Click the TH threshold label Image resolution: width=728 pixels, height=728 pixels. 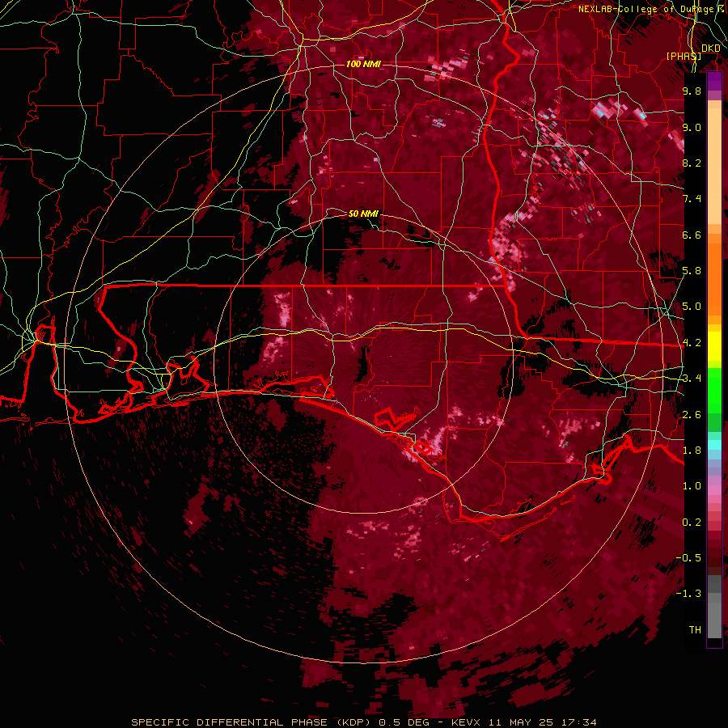click(x=695, y=630)
